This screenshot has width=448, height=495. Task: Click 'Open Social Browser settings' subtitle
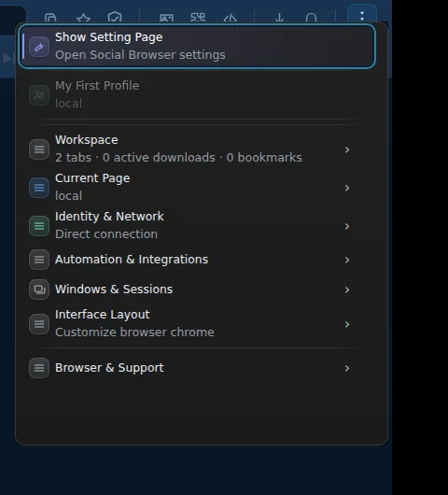coord(140,55)
